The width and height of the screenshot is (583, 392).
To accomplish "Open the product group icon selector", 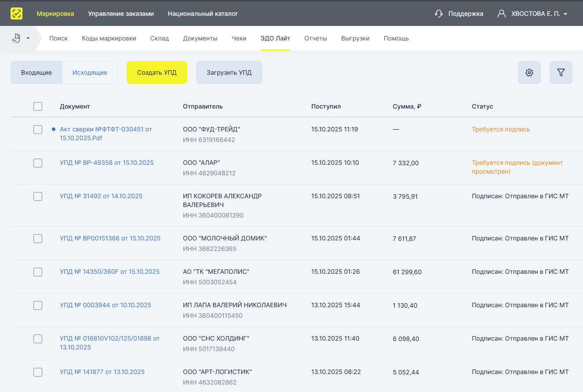I will [16, 38].
